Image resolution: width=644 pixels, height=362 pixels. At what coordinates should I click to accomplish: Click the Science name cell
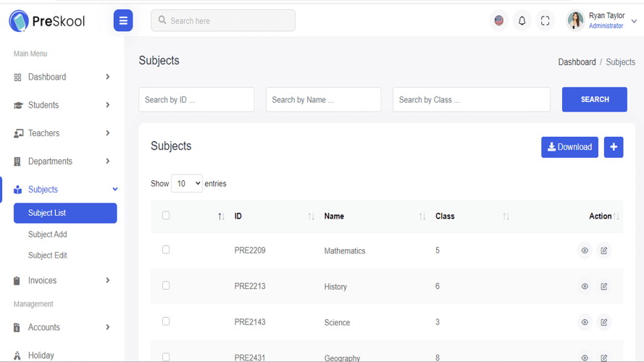[337, 323]
